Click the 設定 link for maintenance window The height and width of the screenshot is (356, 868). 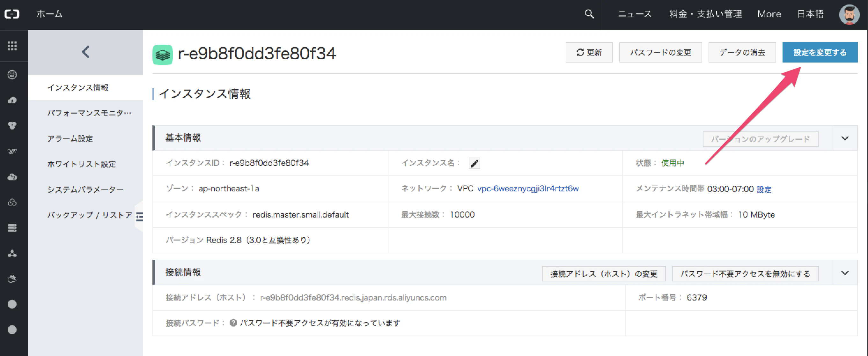coord(763,189)
